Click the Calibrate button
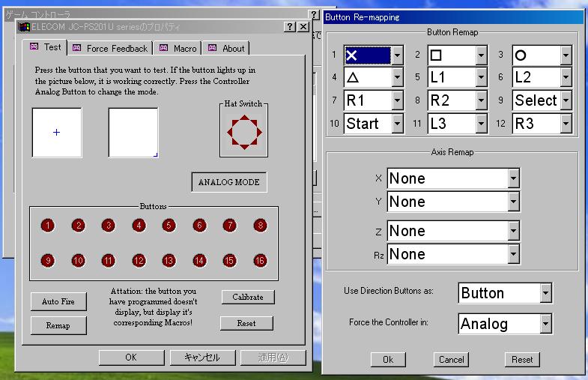This screenshot has height=380, width=588. tap(248, 297)
